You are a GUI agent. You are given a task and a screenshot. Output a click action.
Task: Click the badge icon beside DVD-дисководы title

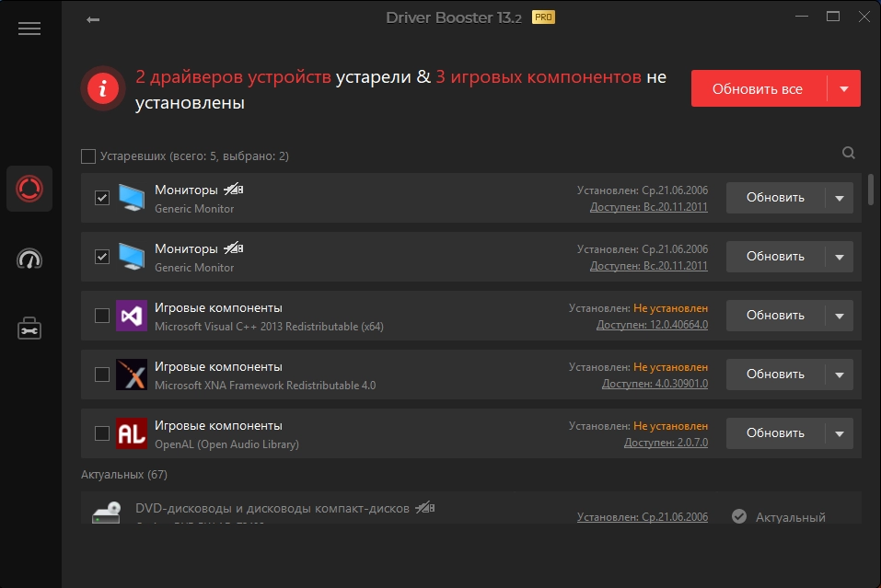425,508
